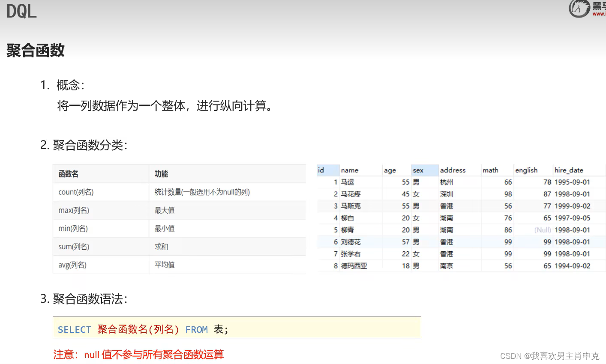This screenshot has height=364, width=606.
Task: Click the english value 77
Action: point(547,206)
